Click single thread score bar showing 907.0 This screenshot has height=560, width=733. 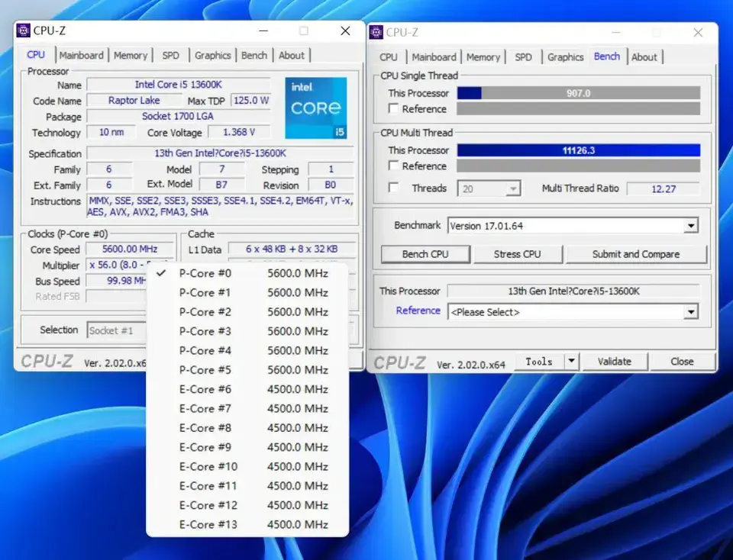(579, 93)
